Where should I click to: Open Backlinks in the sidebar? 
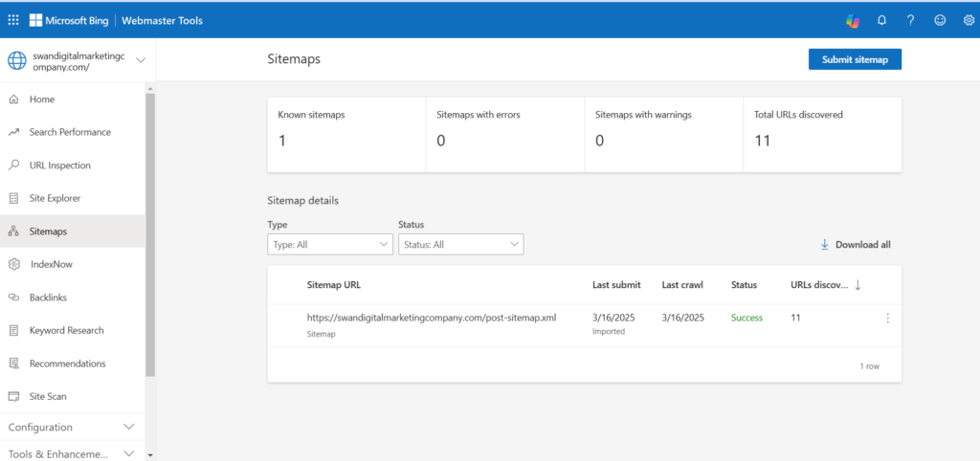(x=72, y=297)
